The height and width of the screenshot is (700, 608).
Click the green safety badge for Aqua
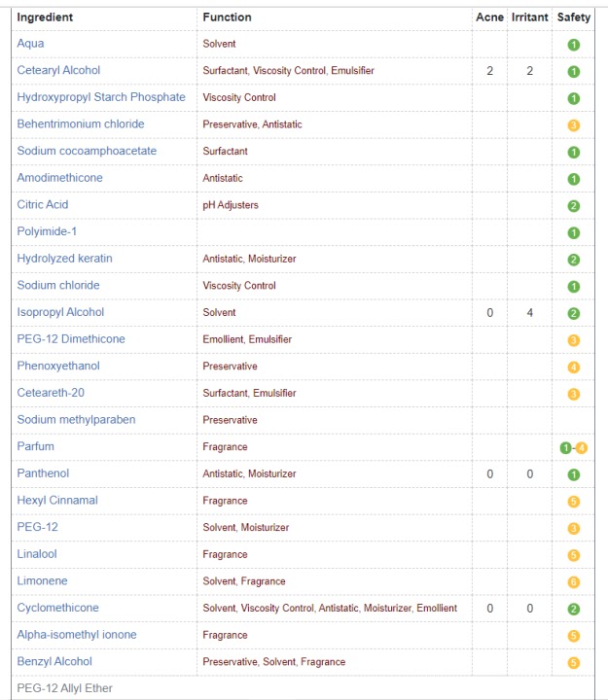[574, 45]
